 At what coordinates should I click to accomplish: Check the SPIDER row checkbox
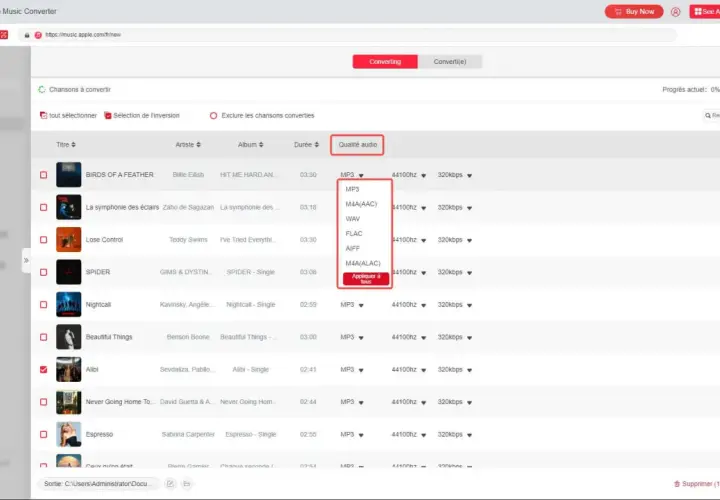44,272
